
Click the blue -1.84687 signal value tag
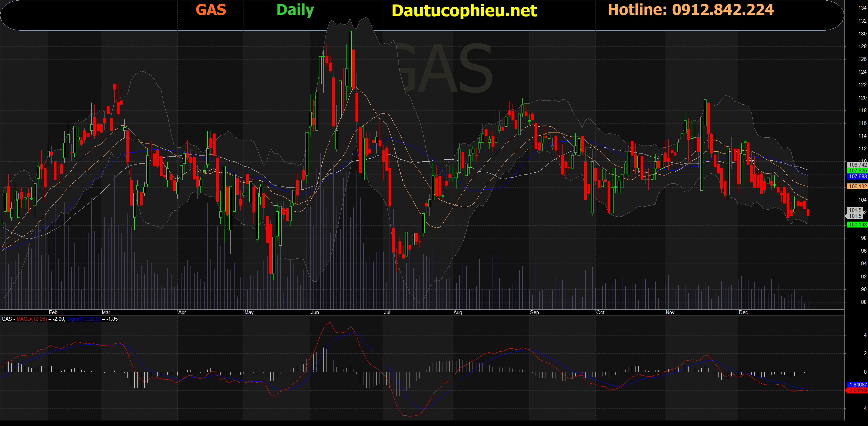coord(857,385)
